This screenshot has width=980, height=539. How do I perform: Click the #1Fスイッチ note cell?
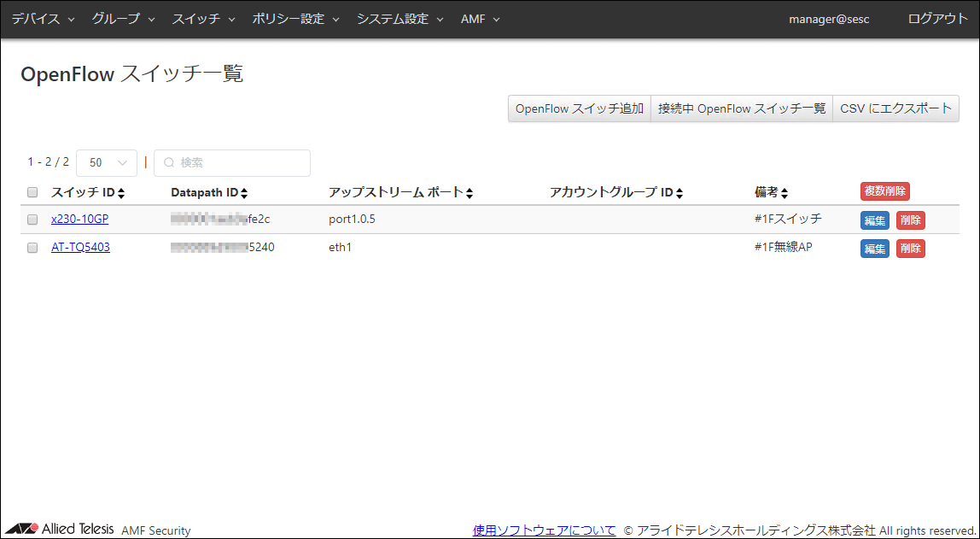788,219
